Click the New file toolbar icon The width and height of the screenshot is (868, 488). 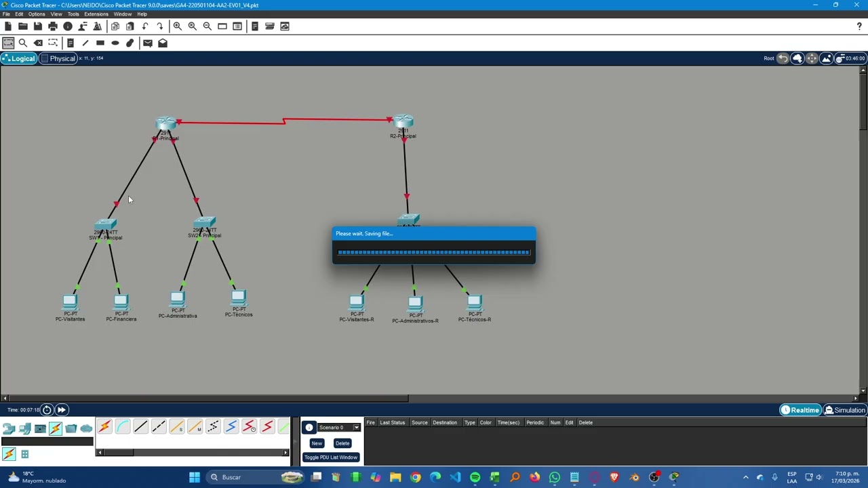tap(7, 26)
